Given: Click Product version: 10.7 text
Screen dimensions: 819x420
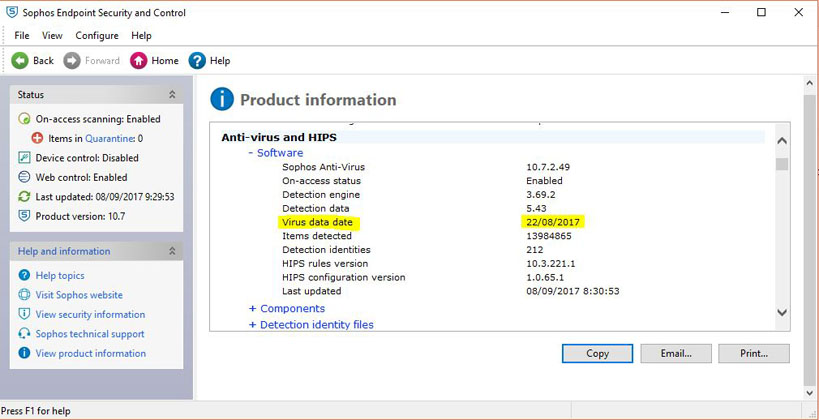Looking at the screenshot, I should coord(80,216).
